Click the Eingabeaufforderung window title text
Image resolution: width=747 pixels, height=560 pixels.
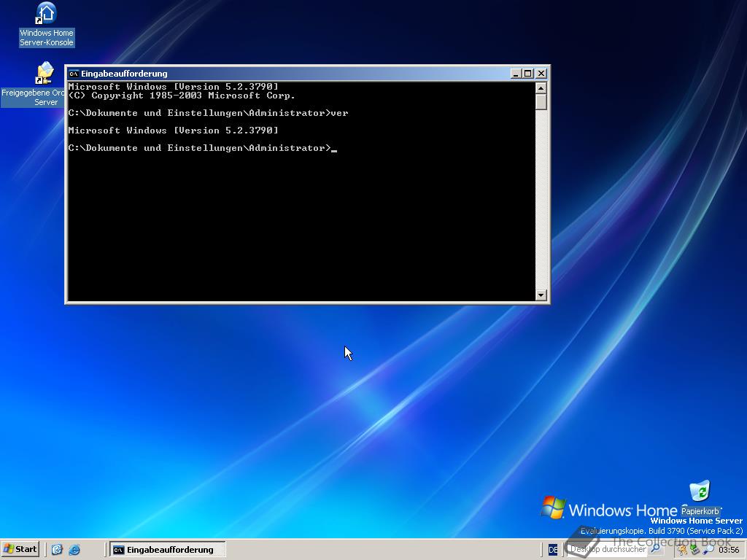(x=124, y=74)
